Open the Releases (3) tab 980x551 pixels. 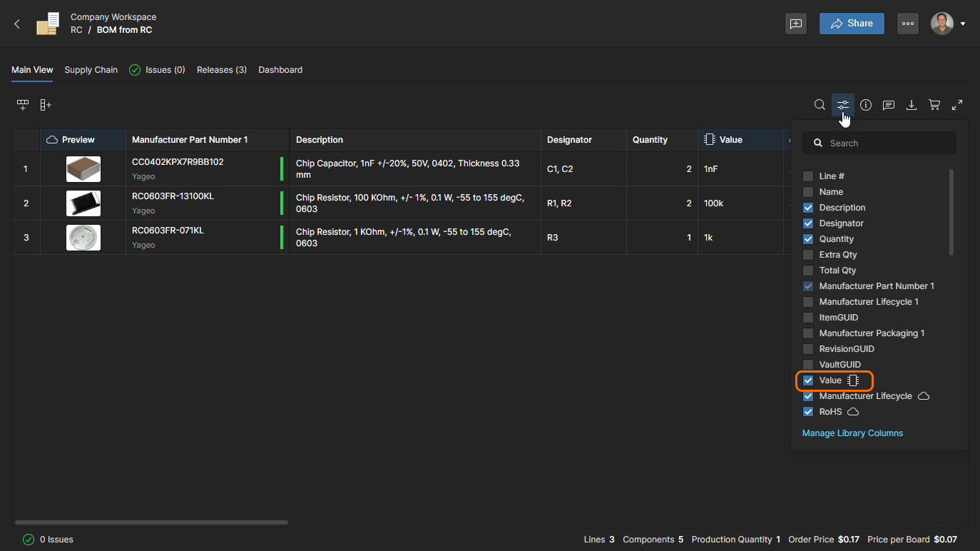pos(222,70)
